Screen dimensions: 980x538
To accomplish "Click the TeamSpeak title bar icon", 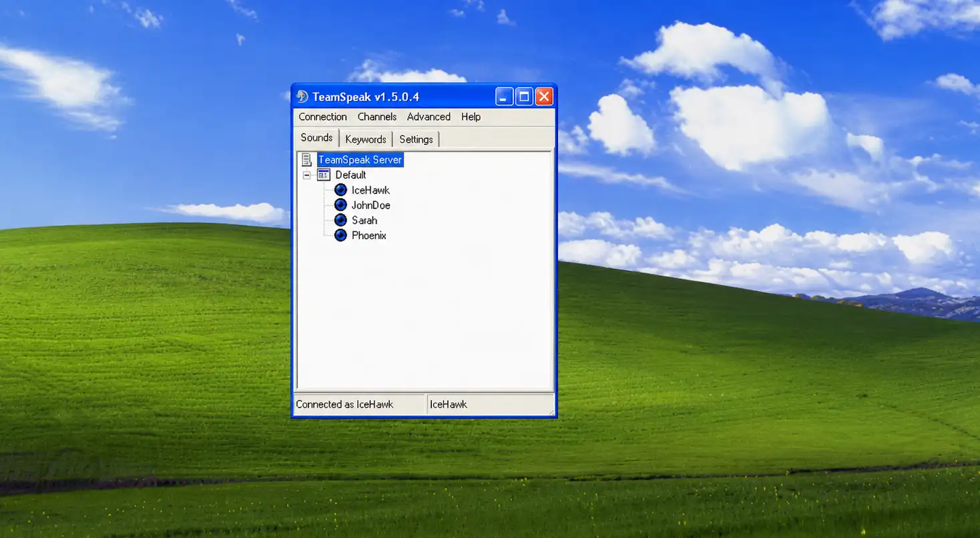I will 302,97.
